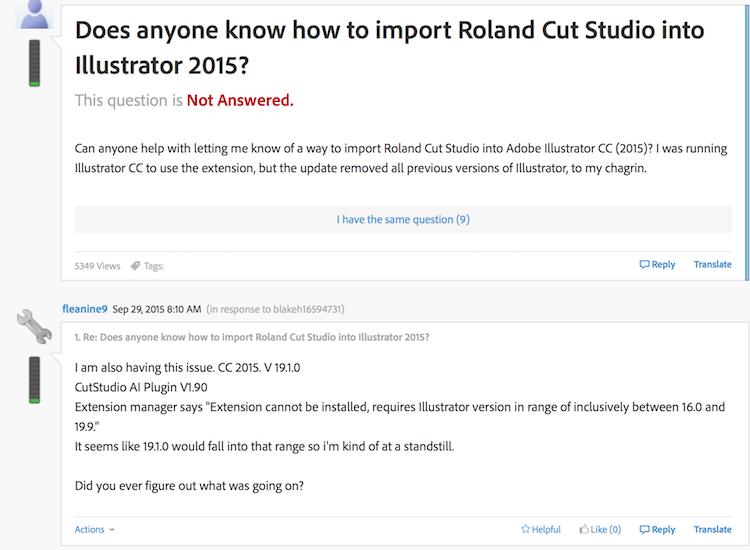Click the Reply bubble icon under fleanine9's post
Viewport: 750px width, 550px height.
click(x=644, y=529)
